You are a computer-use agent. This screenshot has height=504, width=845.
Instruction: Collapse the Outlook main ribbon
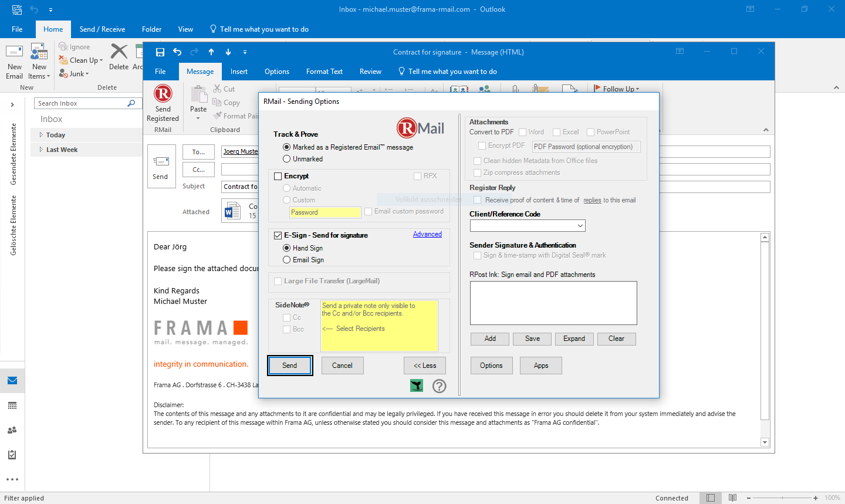click(x=836, y=87)
